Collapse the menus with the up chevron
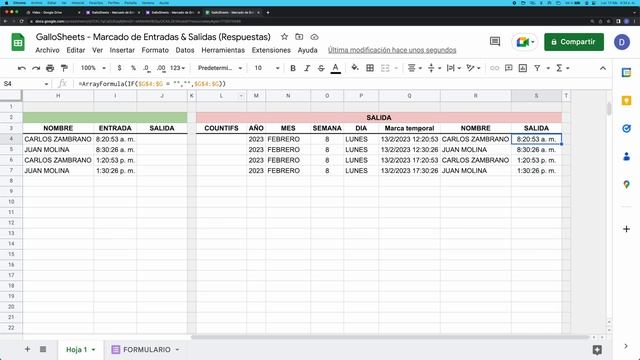 (603, 68)
